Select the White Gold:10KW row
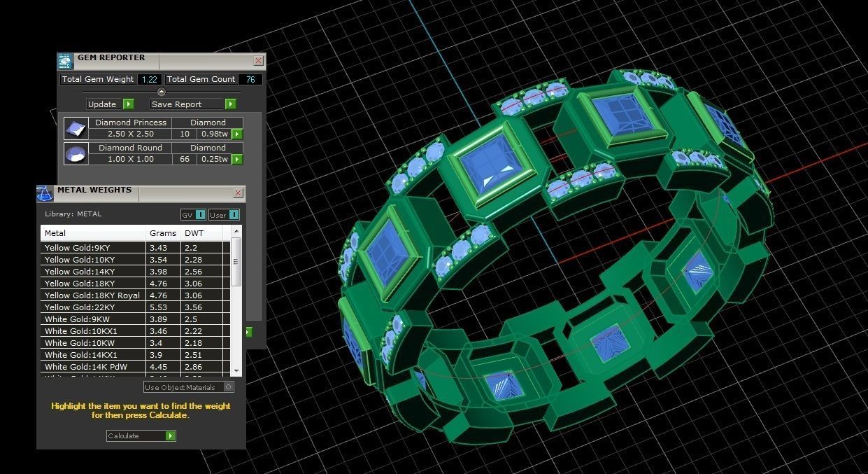Screen dimensions: 868x474 point(136,343)
